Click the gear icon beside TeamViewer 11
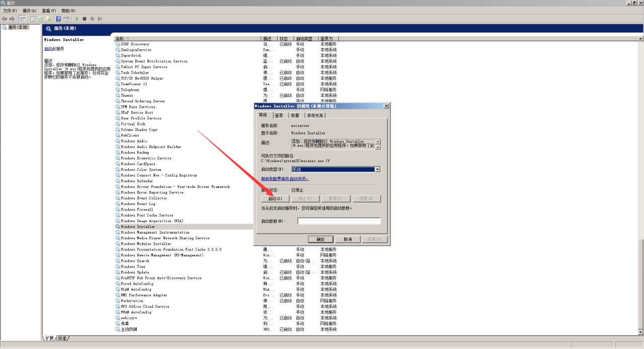Screen dimensions: 644x349 [118, 84]
